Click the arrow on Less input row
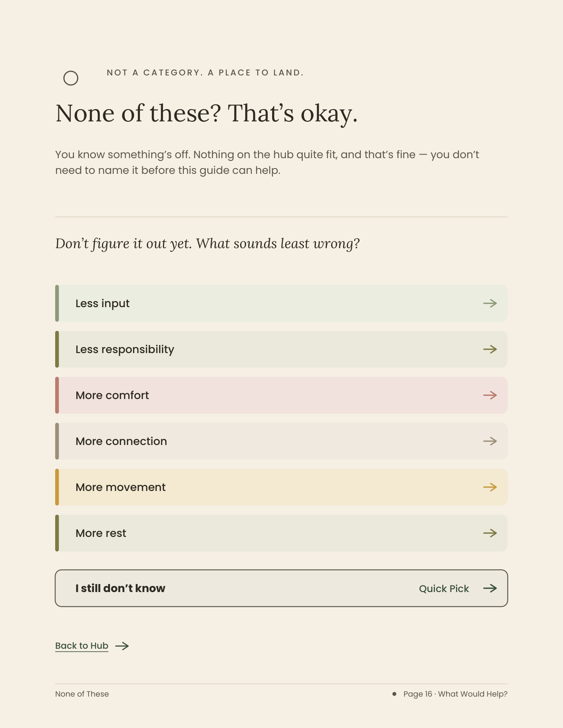563x728 pixels. point(490,303)
